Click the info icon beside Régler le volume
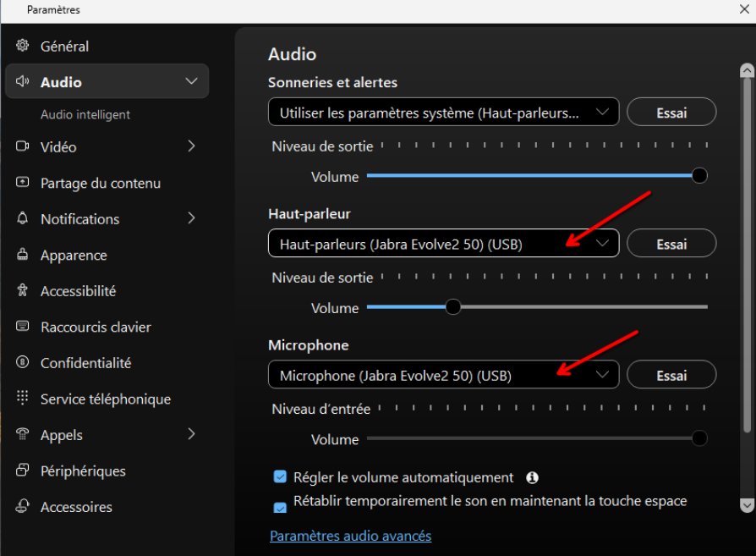 pyautogui.click(x=532, y=477)
